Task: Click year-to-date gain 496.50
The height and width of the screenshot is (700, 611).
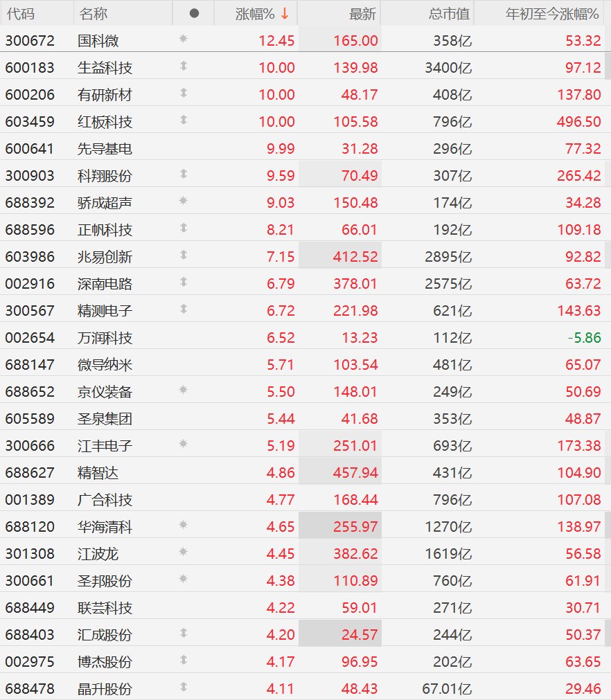Action: [x=579, y=121]
